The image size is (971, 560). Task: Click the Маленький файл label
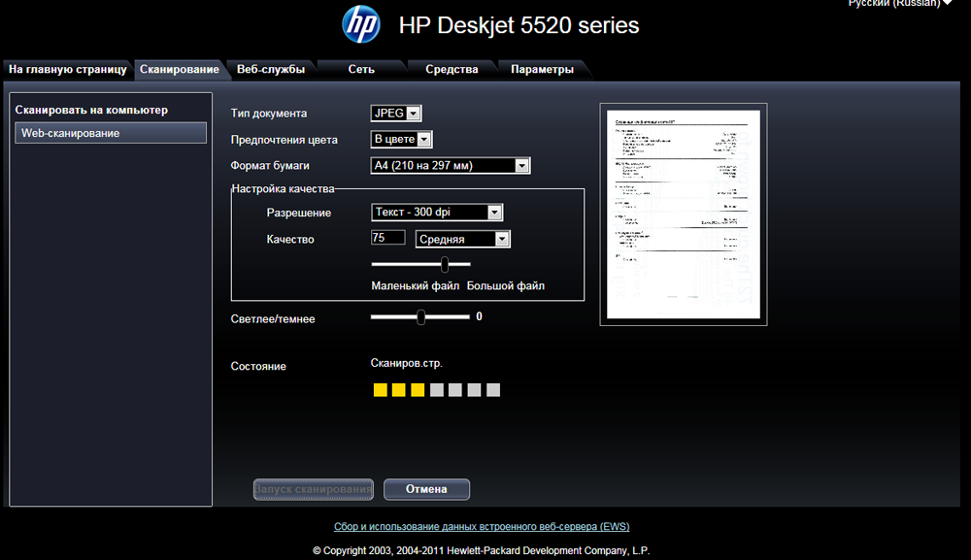click(x=416, y=286)
